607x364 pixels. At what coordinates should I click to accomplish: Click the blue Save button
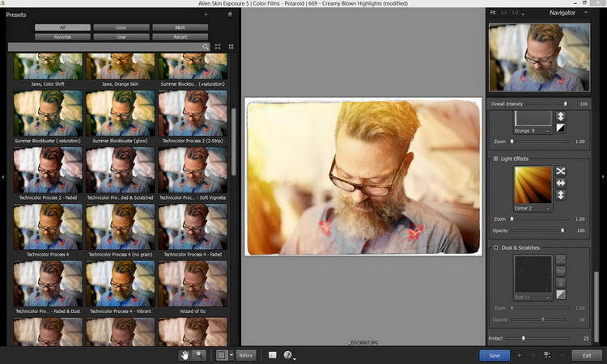point(494,355)
